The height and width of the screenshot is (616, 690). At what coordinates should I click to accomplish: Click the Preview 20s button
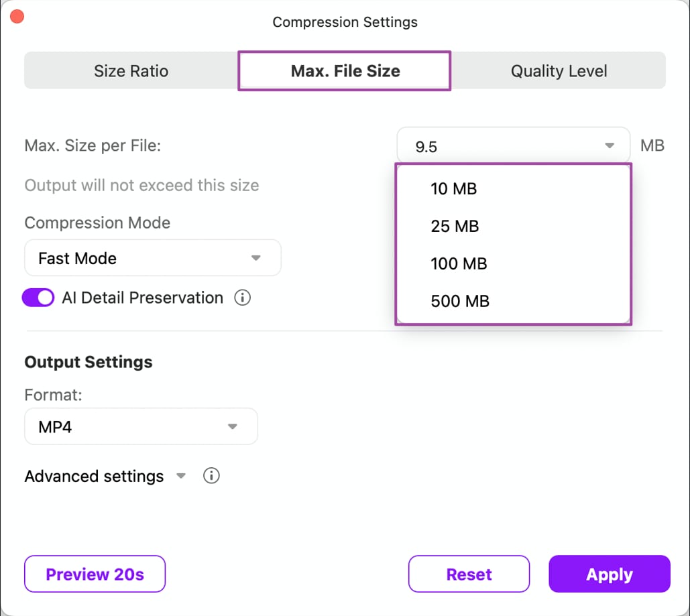95,574
